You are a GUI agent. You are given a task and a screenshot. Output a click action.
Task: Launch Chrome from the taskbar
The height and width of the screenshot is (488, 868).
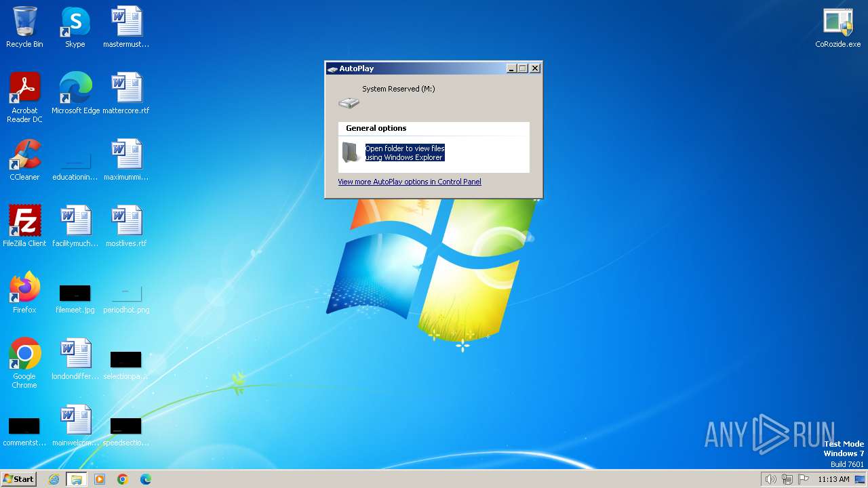point(123,479)
